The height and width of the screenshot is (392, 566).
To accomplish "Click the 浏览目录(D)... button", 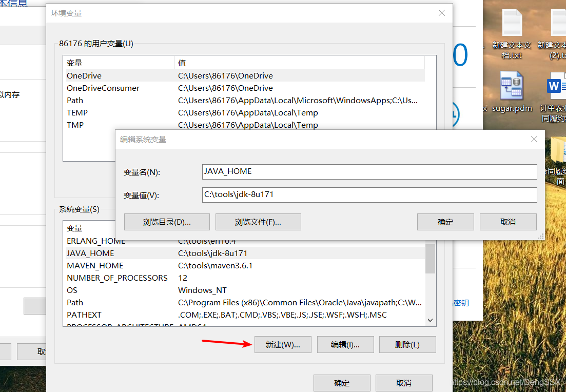I will [x=167, y=222].
